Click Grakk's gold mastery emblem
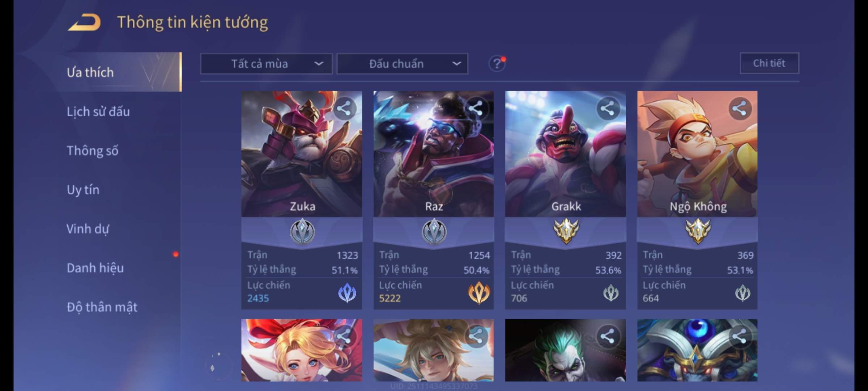This screenshot has height=391, width=868. click(566, 231)
